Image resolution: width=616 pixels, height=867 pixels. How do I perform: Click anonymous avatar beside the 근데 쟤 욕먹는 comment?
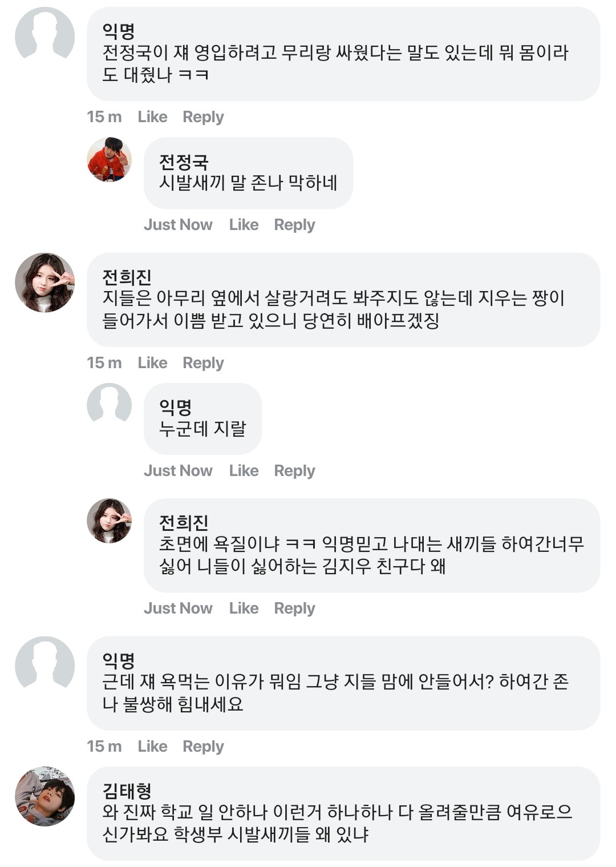coord(44,666)
